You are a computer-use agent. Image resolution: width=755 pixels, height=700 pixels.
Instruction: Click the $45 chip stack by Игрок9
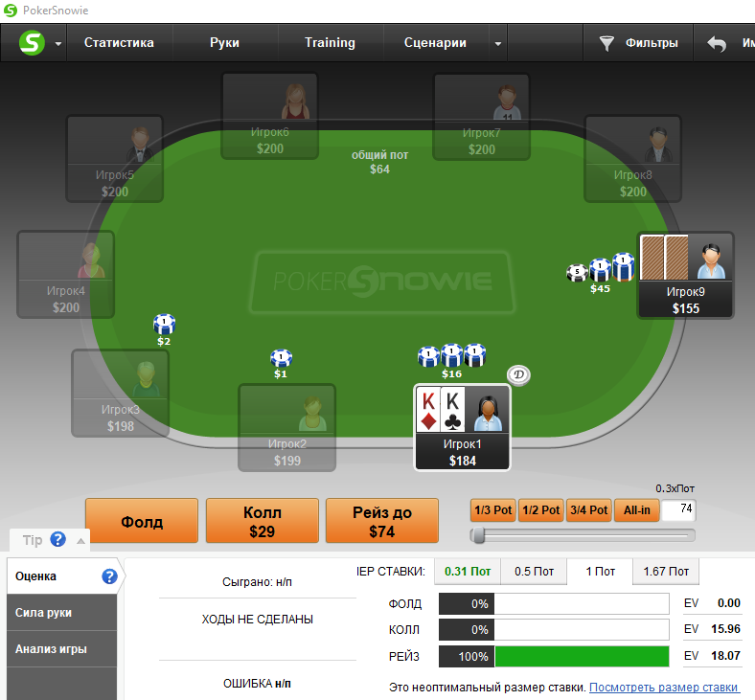(x=601, y=272)
